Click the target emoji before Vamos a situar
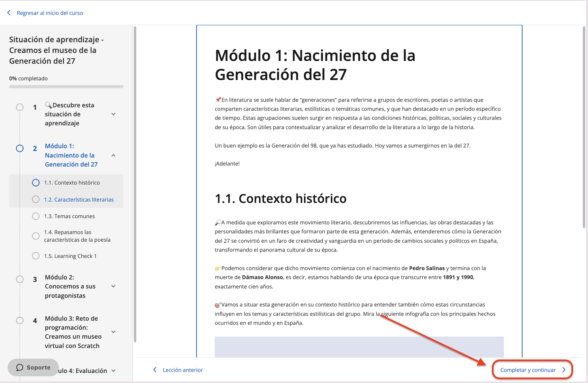Screen dimensions: 588x383 (218, 305)
